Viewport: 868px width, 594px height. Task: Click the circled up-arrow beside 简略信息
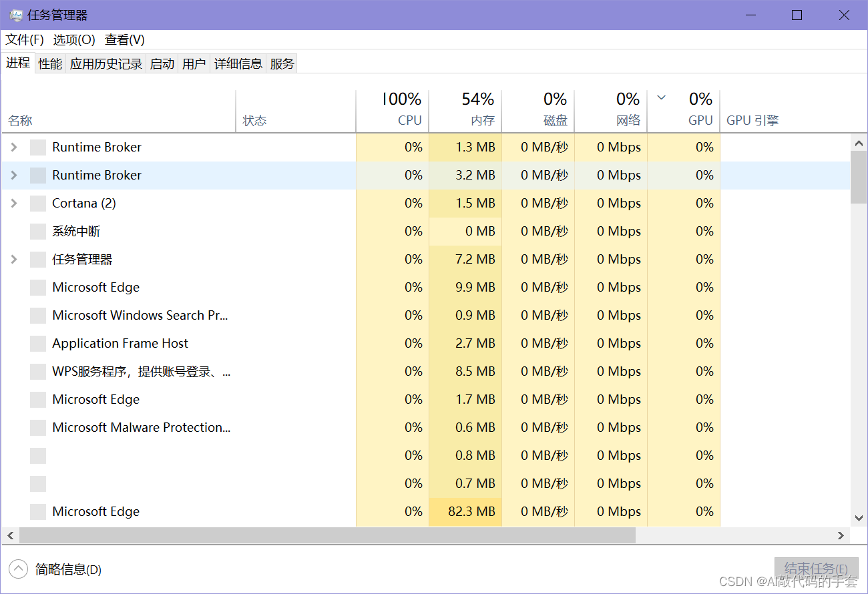18,569
